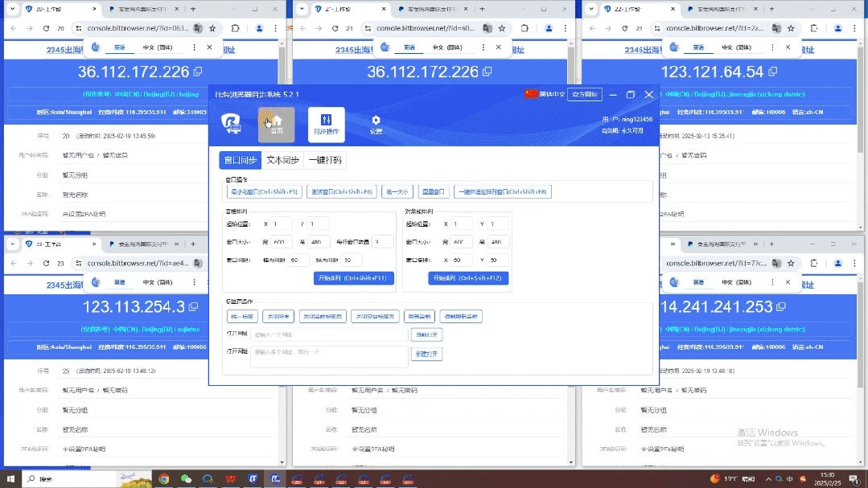
Task: Open tab search chevron in 22-工作台 window
Action: (x=591, y=10)
